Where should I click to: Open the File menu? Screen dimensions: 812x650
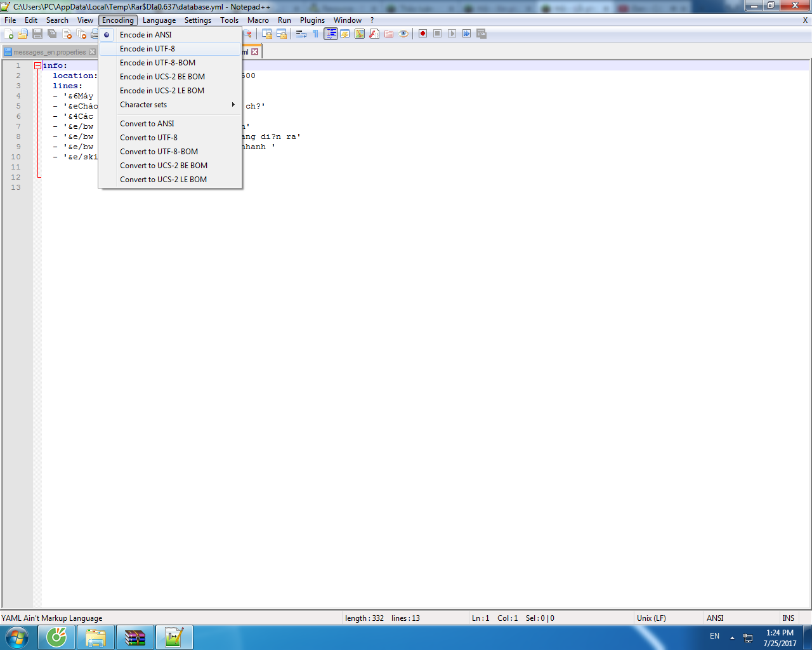[10, 20]
